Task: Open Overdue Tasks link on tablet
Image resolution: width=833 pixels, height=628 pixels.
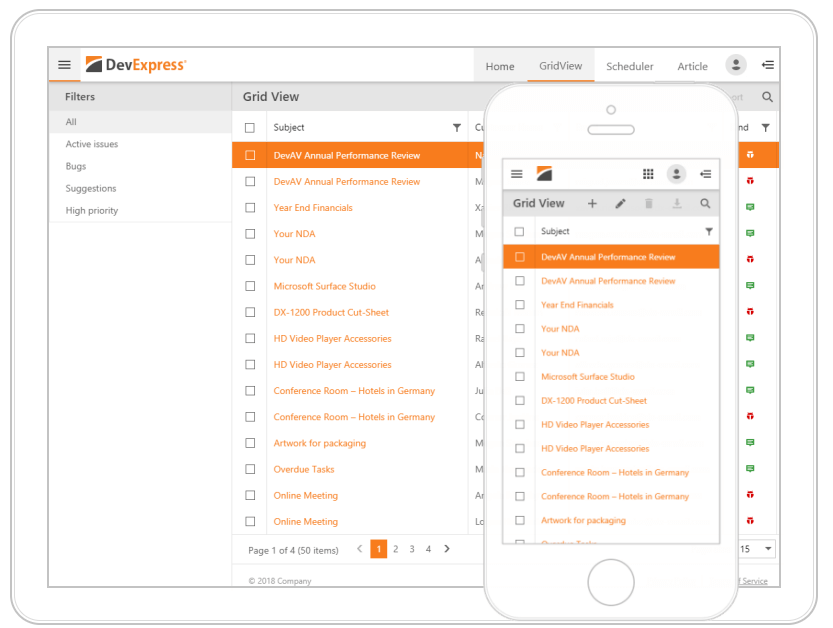Action: 304,469
